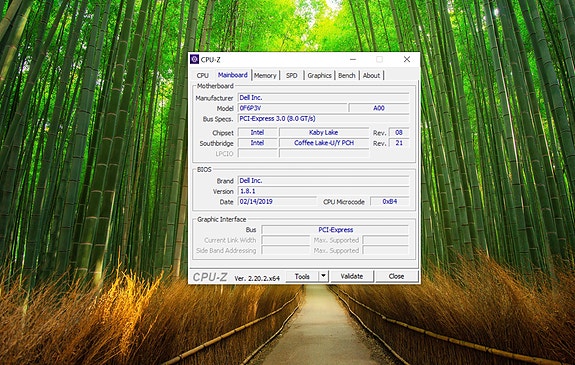Screen dimensions: 575x365
Task: Switch to the Graphics tab
Action: pyautogui.click(x=319, y=76)
